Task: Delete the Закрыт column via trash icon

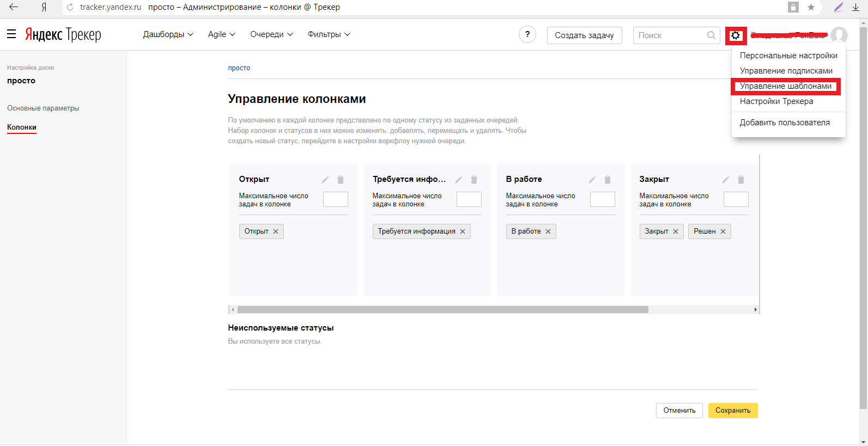Action: [x=741, y=180]
